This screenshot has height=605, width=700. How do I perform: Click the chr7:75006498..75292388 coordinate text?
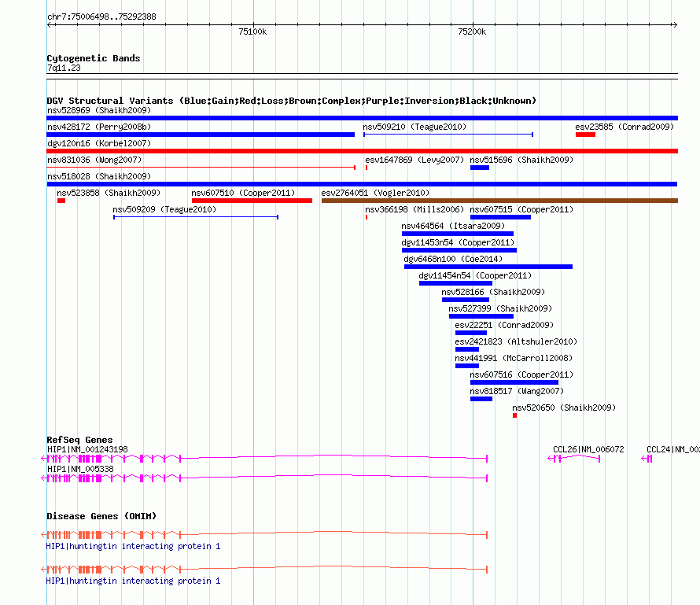pos(101,17)
